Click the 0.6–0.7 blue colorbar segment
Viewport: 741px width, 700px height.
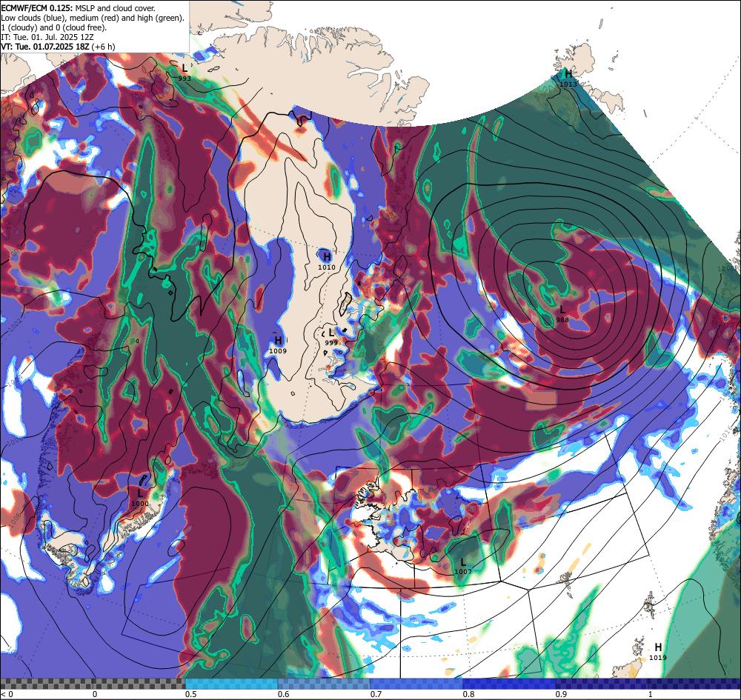point(325,684)
